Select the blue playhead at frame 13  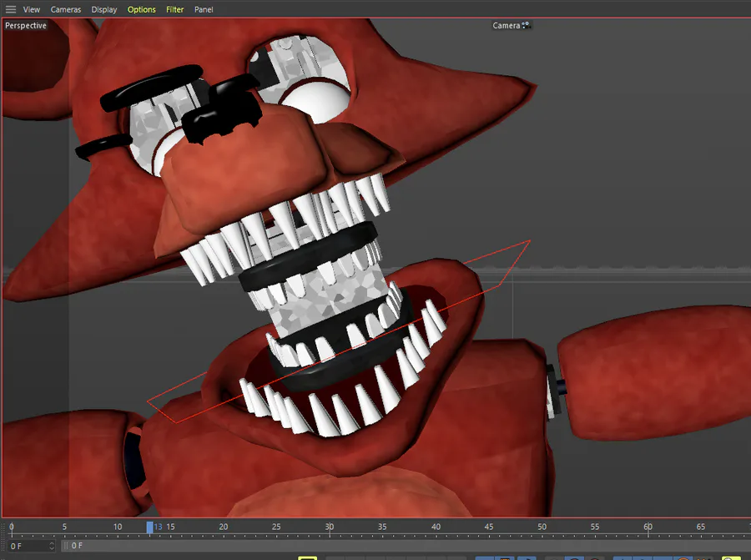150,527
